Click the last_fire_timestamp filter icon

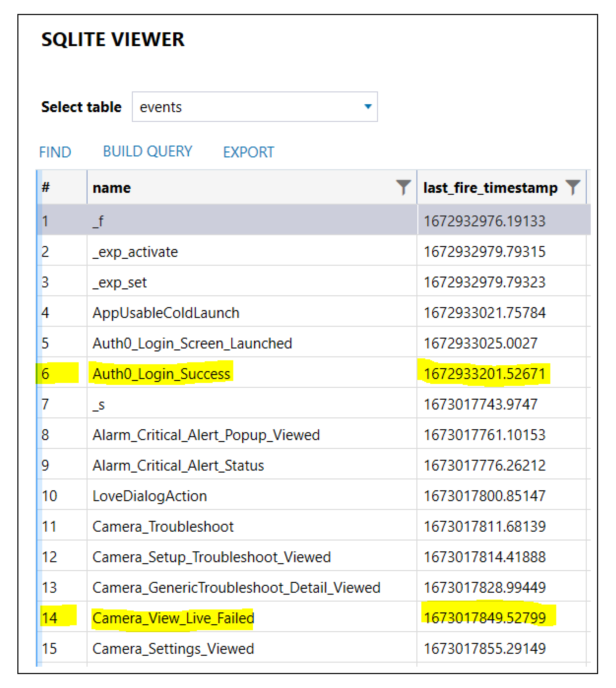point(573,187)
